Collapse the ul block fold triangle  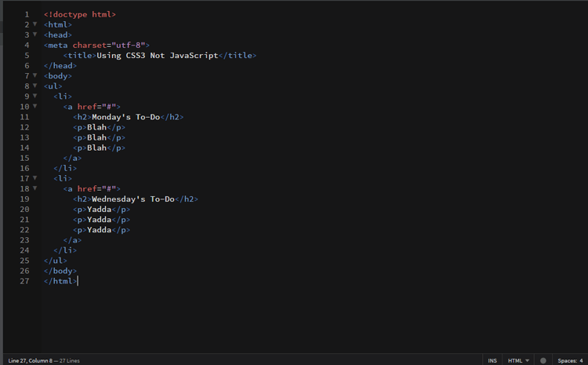(34, 86)
